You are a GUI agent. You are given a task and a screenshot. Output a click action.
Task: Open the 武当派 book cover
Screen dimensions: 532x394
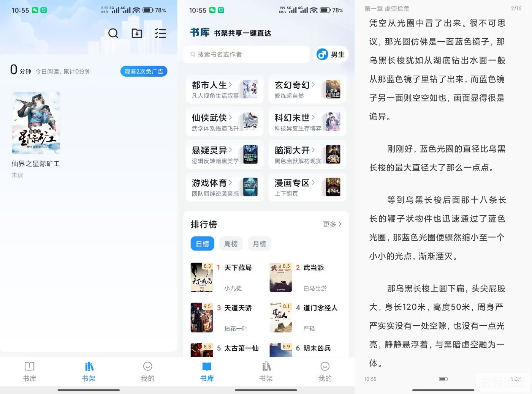click(x=281, y=277)
